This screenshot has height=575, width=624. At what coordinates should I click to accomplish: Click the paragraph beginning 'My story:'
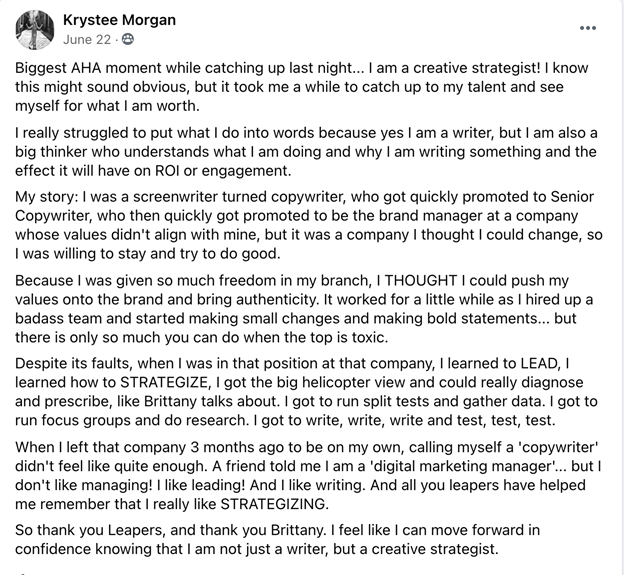[x=308, y=225]
